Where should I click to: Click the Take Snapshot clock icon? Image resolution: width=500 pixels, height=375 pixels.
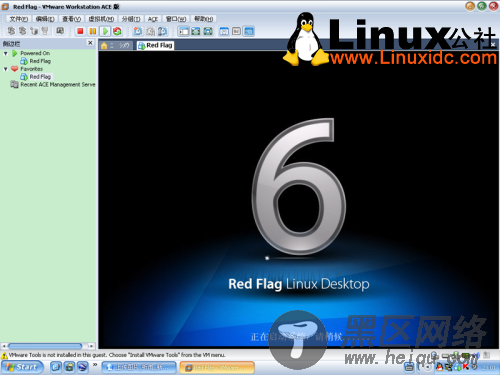[138, 31]
